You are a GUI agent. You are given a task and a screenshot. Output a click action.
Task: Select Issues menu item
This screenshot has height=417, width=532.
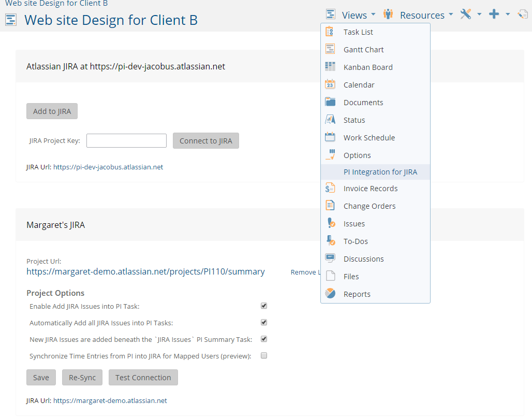375,224
